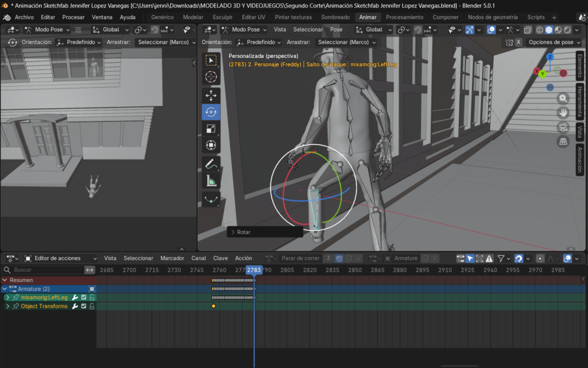The width and height of the screenshot is (588, 368).
Task: Toggle lock on mixamorig:LeftLeg channel
Action: coord(92,297)
